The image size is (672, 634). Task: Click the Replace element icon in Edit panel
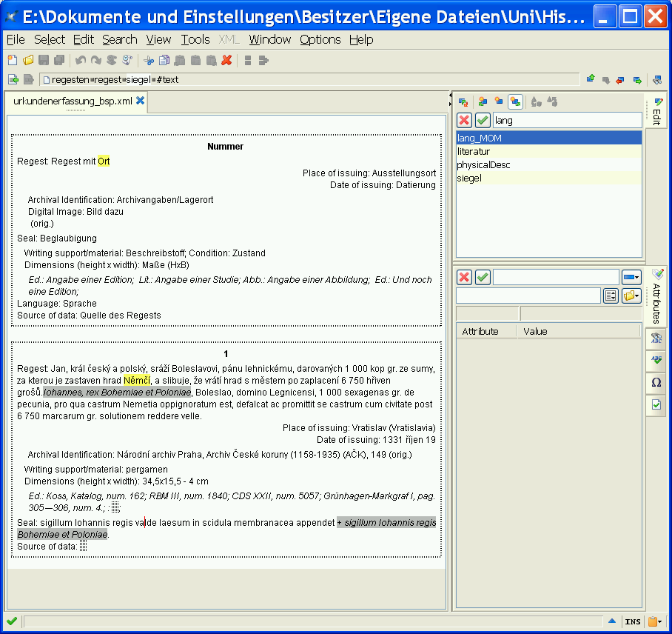463,102
